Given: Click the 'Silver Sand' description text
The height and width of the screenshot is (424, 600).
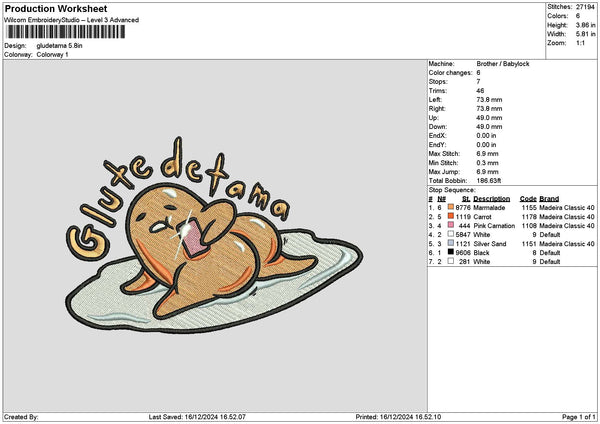Looking at the screenshot, I should [490, 244].
